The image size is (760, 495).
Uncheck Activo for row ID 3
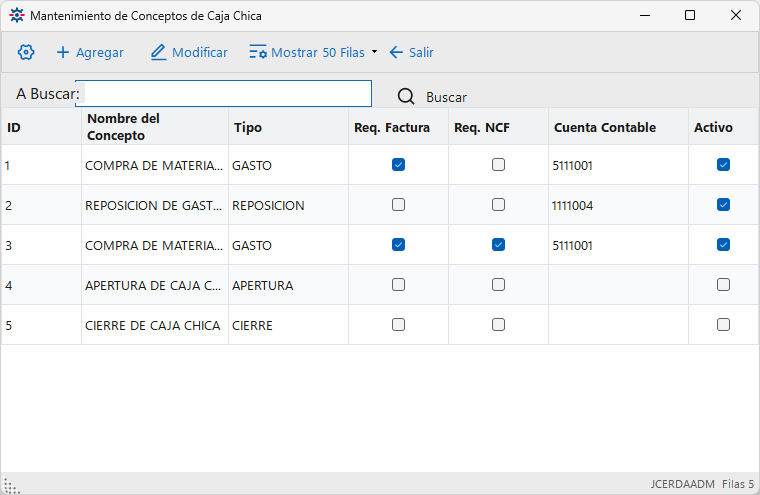[723, 245]
